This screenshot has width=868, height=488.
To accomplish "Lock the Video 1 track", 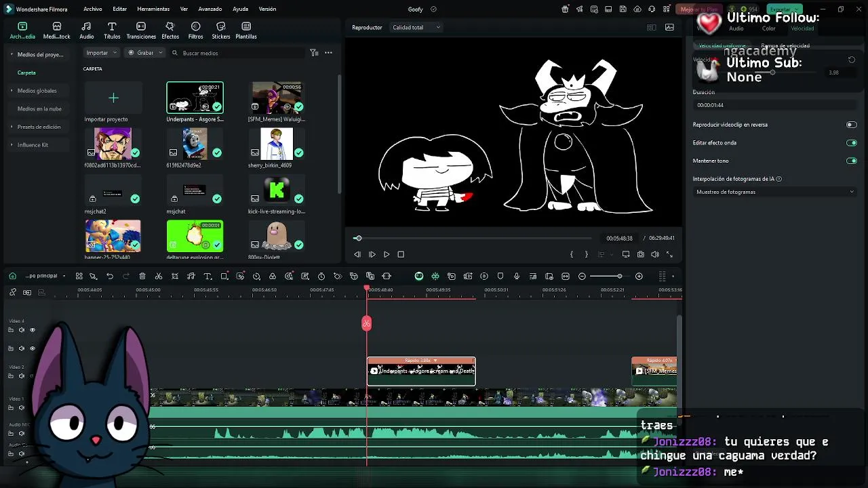I will (x=11, y=408).
